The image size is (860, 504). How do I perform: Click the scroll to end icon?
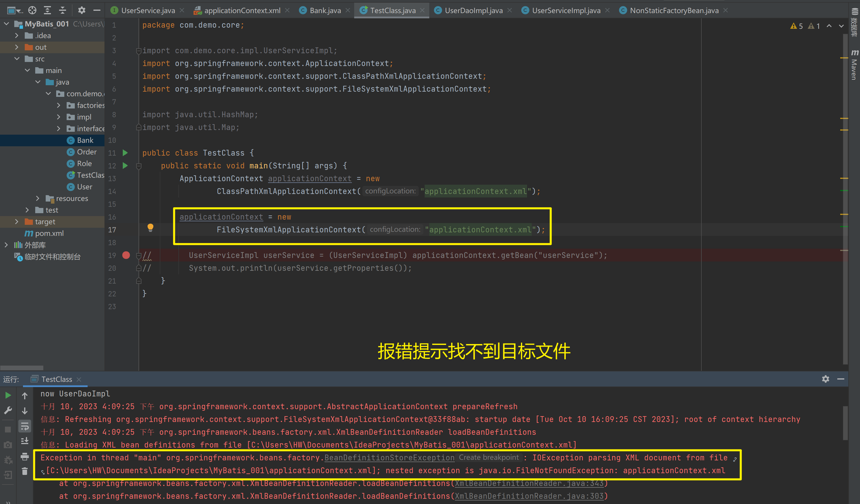[24, 441]
